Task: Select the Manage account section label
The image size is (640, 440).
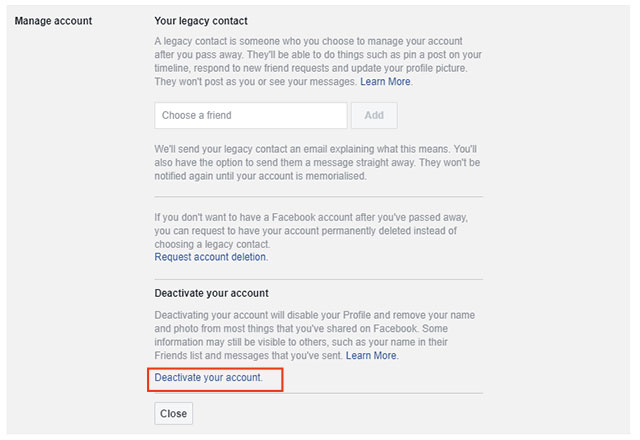Action: (x=53, y=21)
